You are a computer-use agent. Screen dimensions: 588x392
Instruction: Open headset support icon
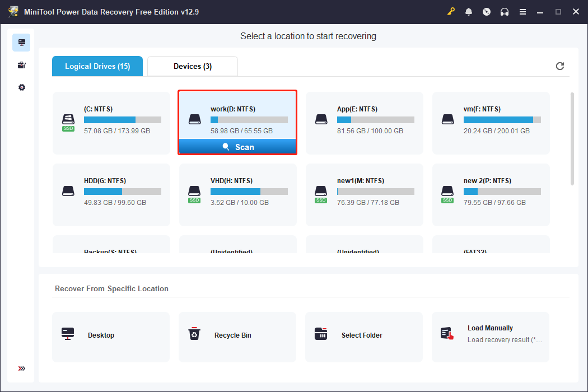click(x=505, y=12)
